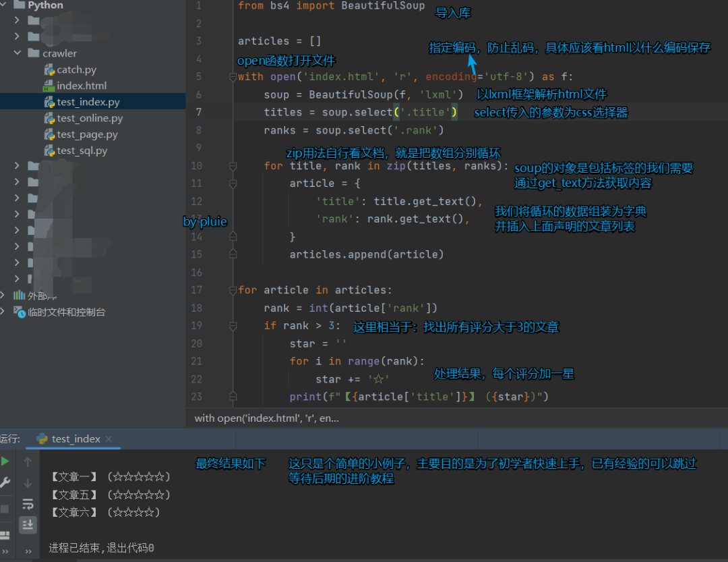Viewport: 728px width, 562px height.
Task: Expand the External Libraries node
Action: tap(4, 296)
